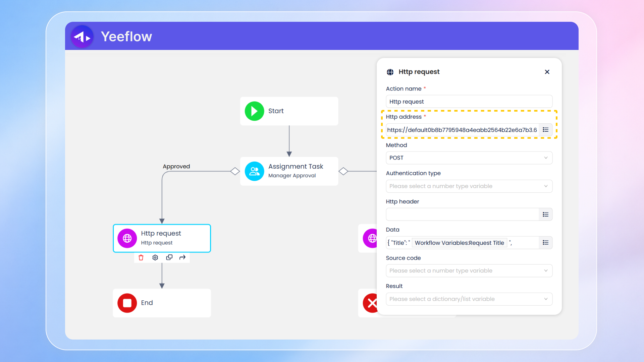Click the Http address URL field

(462, 130)
